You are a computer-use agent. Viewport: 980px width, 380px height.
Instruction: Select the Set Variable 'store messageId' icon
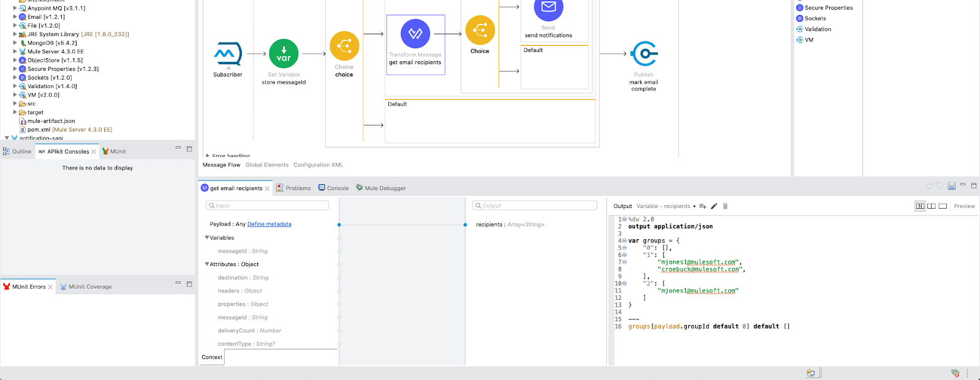pyautogui.click(x=284, y=54)
